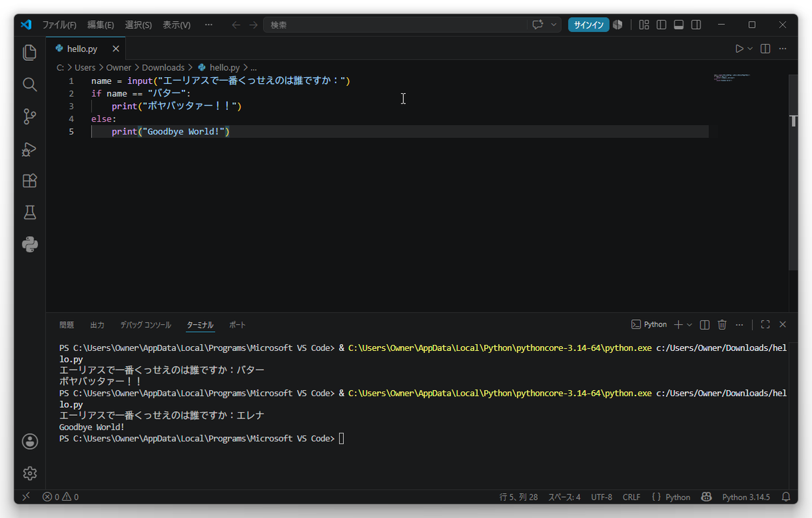Switch to the 出力 panel tab
This screenshot has width=812, height=518.
tap(97, 325)
